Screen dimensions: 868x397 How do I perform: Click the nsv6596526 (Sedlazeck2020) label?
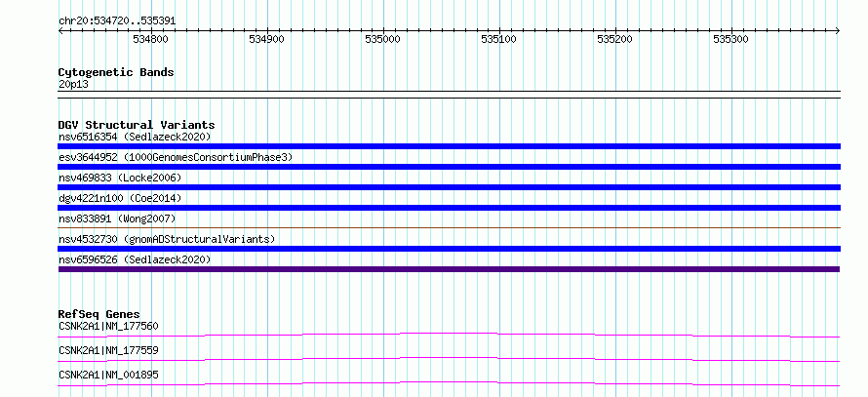pos(135,259)
